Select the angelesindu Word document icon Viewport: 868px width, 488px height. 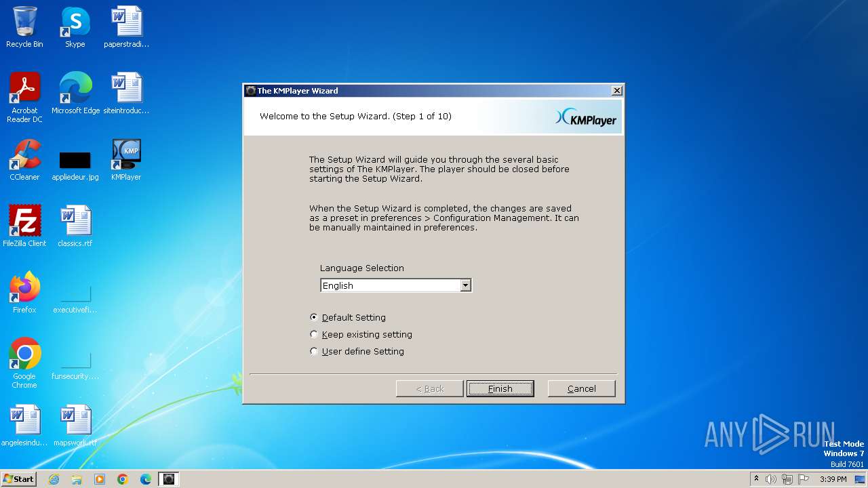[x=24, y=426]
